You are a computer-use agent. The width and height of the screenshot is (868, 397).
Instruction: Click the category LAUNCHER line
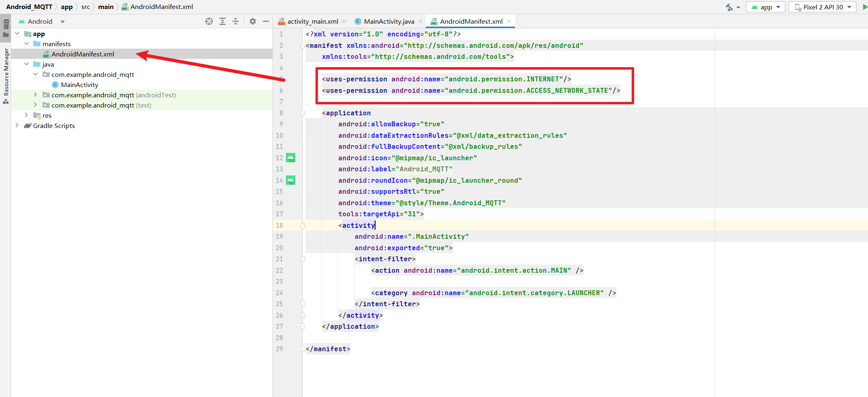coord(493,293)
